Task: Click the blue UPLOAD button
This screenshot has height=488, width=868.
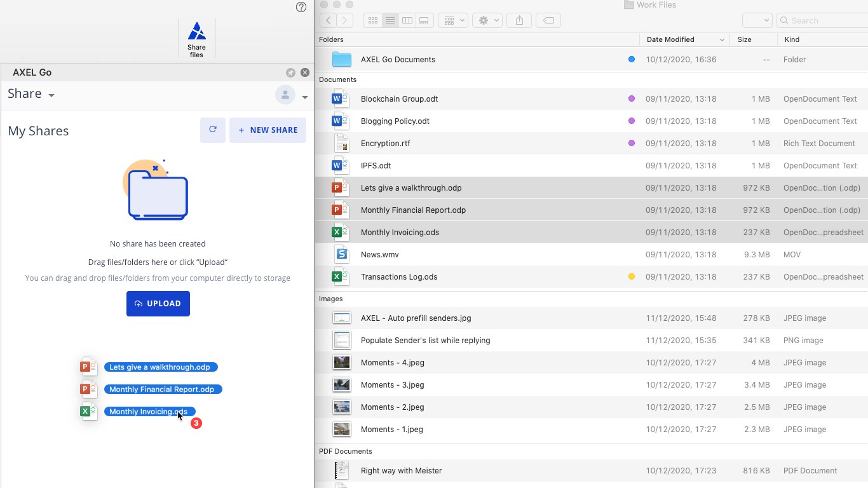Action: [158, 303]
